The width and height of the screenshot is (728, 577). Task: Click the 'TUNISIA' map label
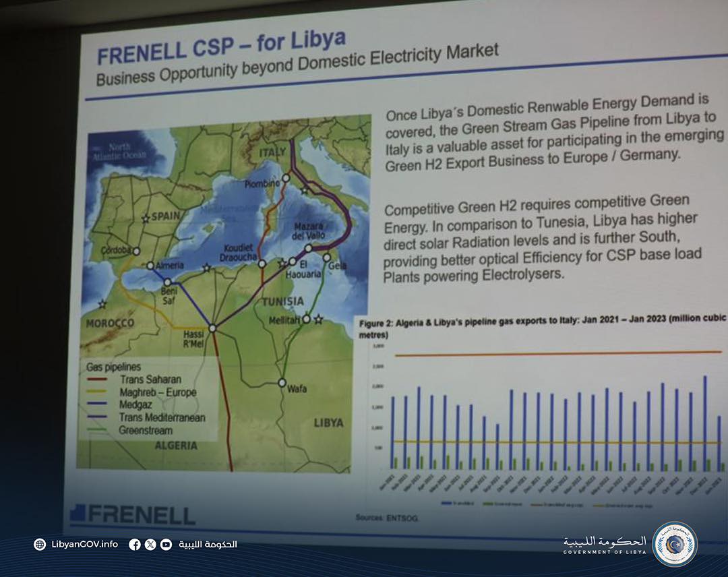point(282,302)
